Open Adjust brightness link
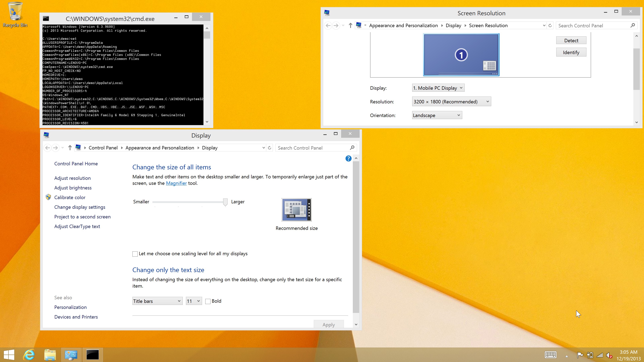644x362 pixels. [73, 188]
